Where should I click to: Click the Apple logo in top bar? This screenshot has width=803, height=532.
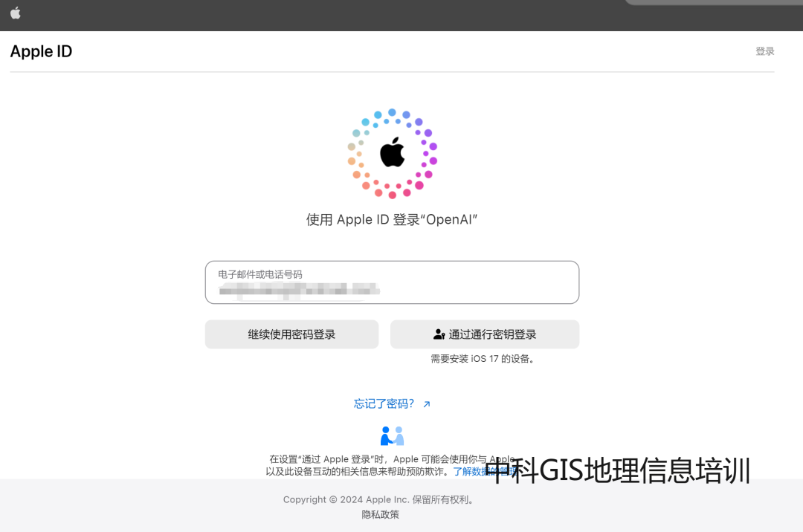click(x=16, y=13)
